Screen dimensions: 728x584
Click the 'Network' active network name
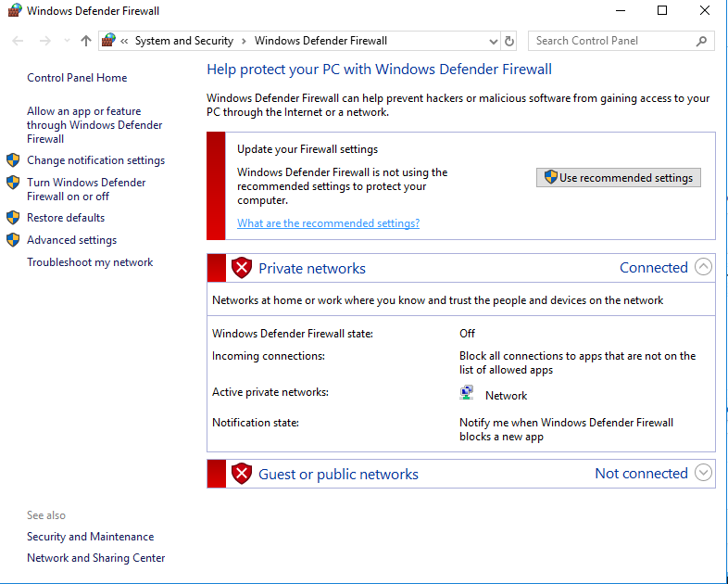click(506, 396)
